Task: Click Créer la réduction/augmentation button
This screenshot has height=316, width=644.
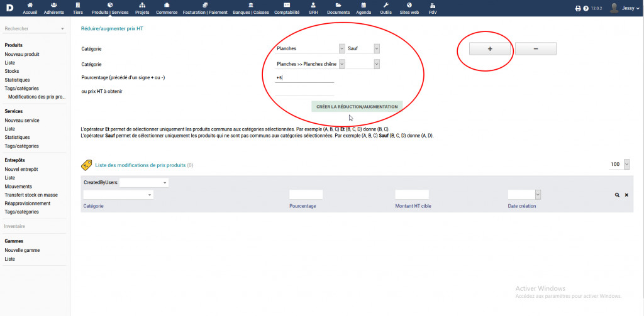Action: point(357,107)
